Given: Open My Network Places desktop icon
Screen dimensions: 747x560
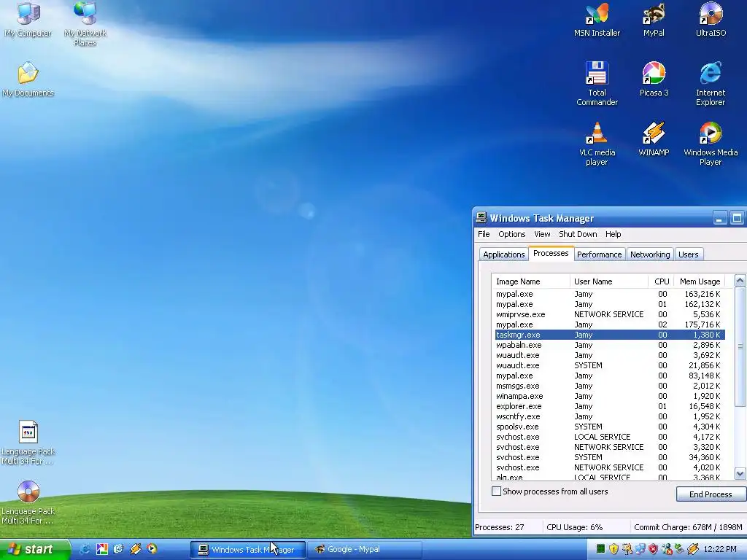Looking at the screenshot, I should [x=85, y=23].
